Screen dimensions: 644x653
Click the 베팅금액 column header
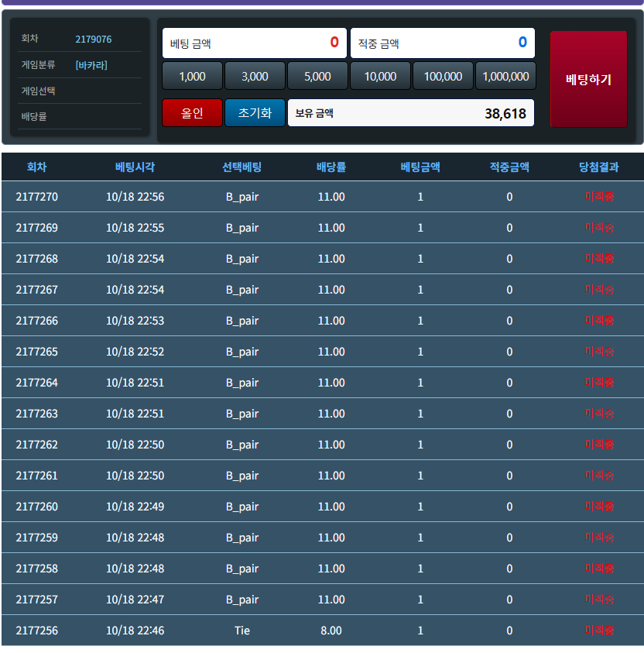(420, 167)
